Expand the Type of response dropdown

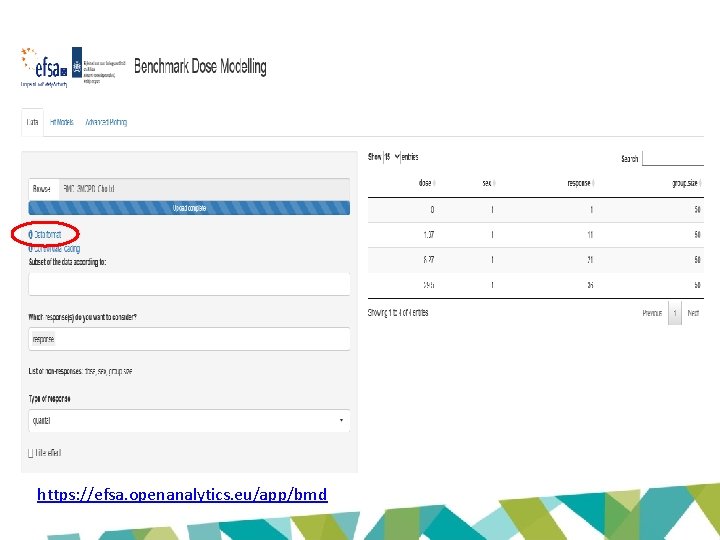(189, 421)
